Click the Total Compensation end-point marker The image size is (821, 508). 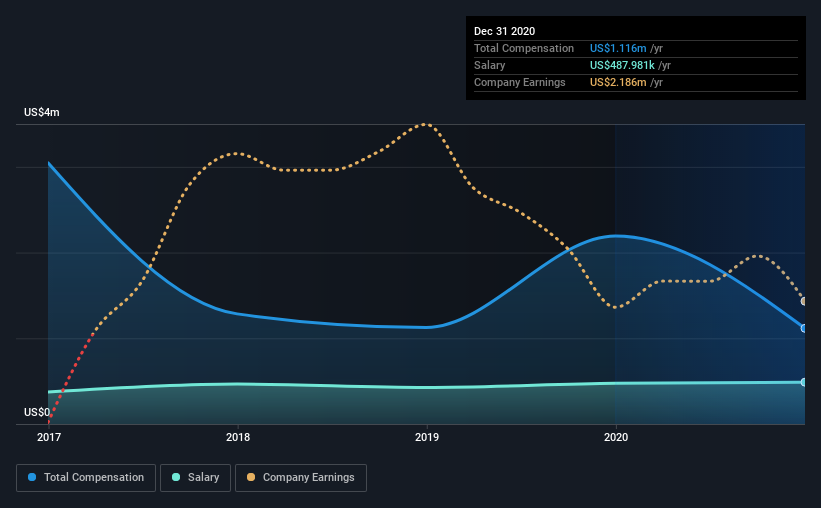click(804, 328)
